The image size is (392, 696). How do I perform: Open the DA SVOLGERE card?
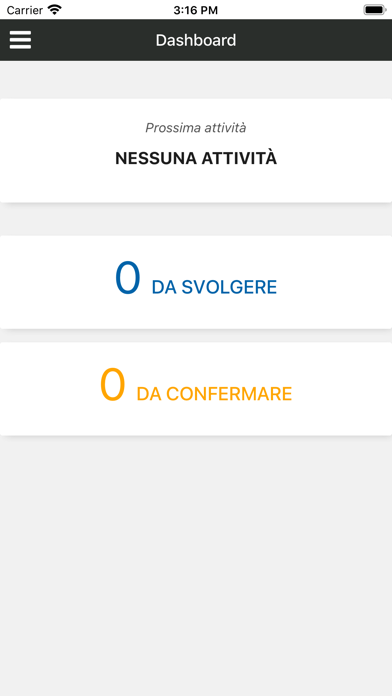point(196,282)
